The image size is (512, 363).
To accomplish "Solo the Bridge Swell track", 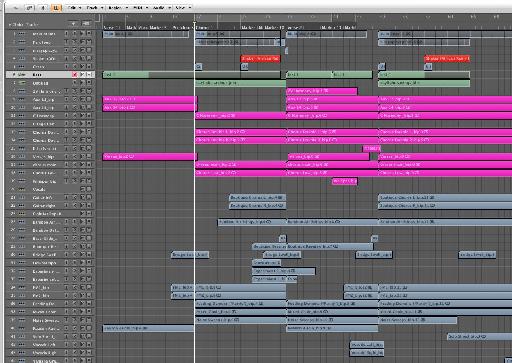I will click(x=89, y=255).
